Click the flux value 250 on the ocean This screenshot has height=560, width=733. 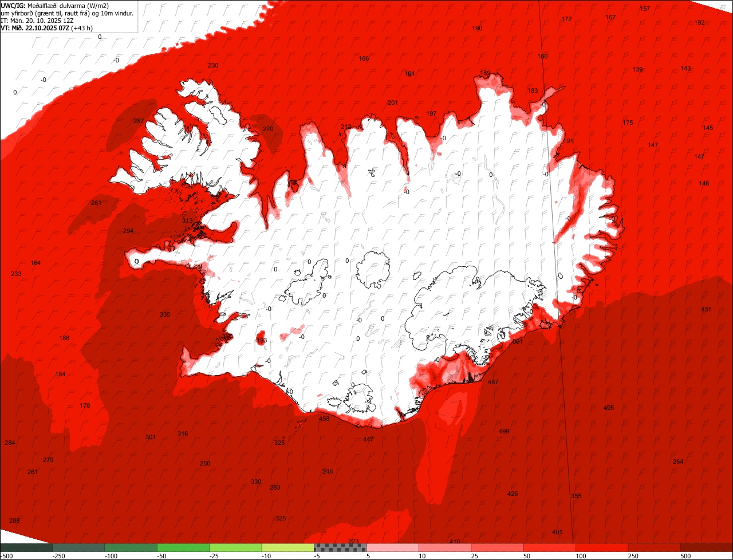(205, 463)
